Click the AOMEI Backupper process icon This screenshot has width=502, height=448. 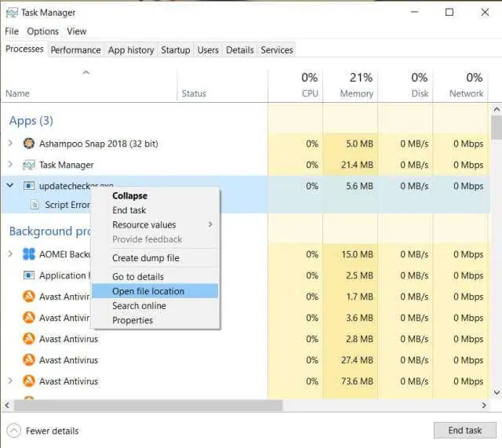click(x=29, y=254)
